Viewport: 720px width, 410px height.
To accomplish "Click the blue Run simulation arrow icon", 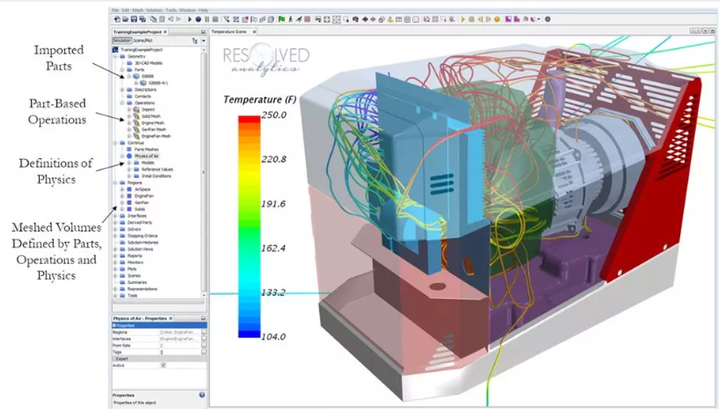I will pos(190,19).
